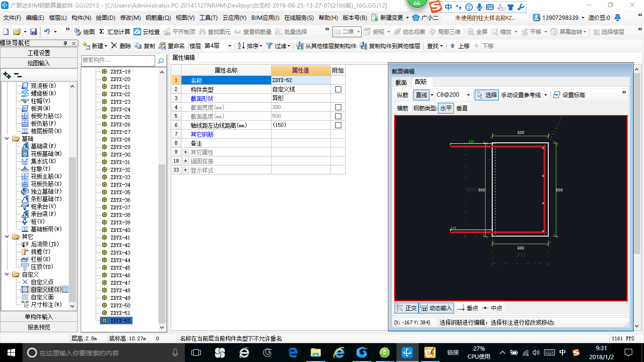This screenshot has width=644, height=362.
Task: Select ZDYX-40 in component list
Action: (120, 230)
